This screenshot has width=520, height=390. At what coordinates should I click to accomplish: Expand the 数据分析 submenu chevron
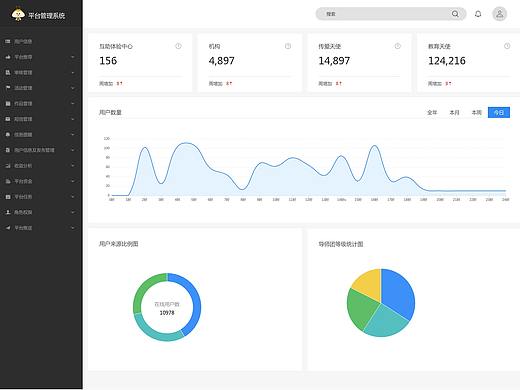pos(73,166)
